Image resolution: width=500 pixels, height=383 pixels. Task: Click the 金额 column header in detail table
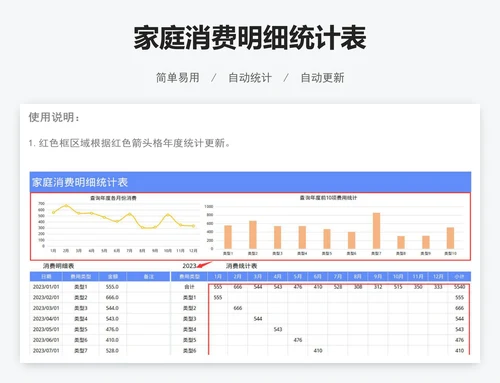(113, 276)
